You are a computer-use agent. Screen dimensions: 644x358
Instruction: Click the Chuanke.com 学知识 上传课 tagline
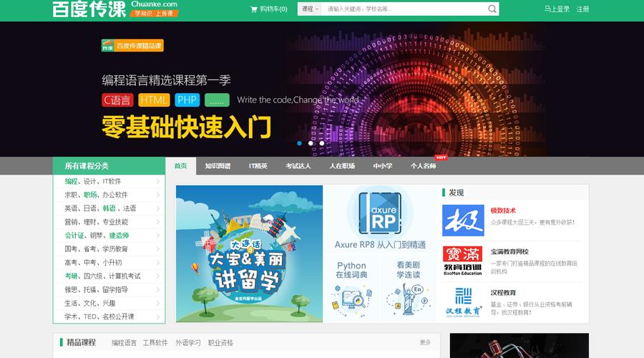(155, 9)
